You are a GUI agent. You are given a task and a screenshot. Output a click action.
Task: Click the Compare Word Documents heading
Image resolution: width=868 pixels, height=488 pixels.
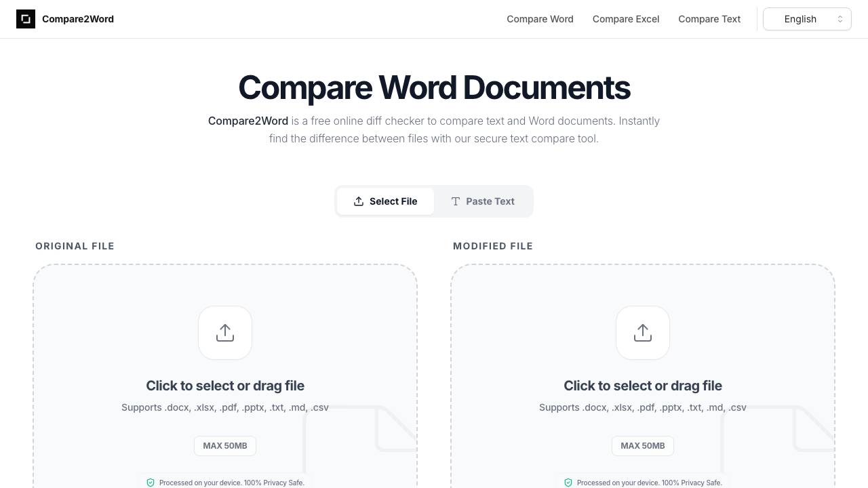pyautogui.click(x=434, y=87)
